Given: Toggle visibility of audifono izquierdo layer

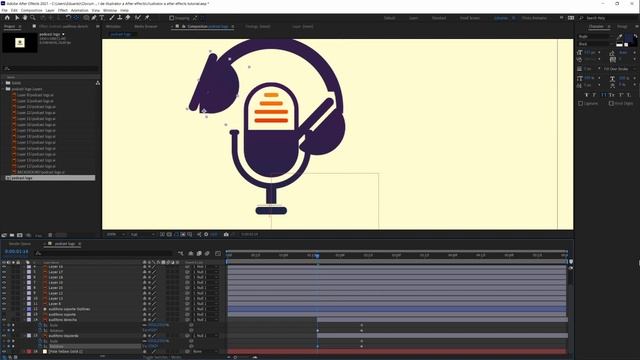Looking at the screenshot, I should [x=4, y=336].
